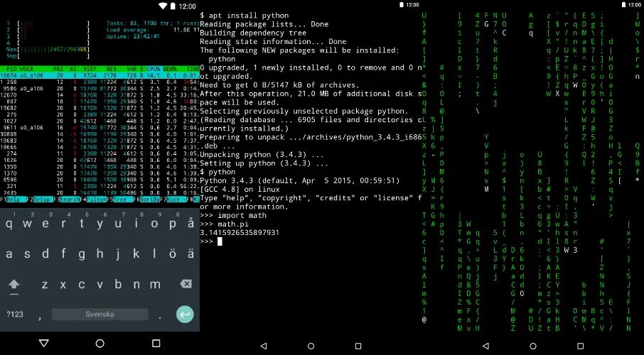
Task: Tap the z key on the keyboard
Action: (45, 284)
